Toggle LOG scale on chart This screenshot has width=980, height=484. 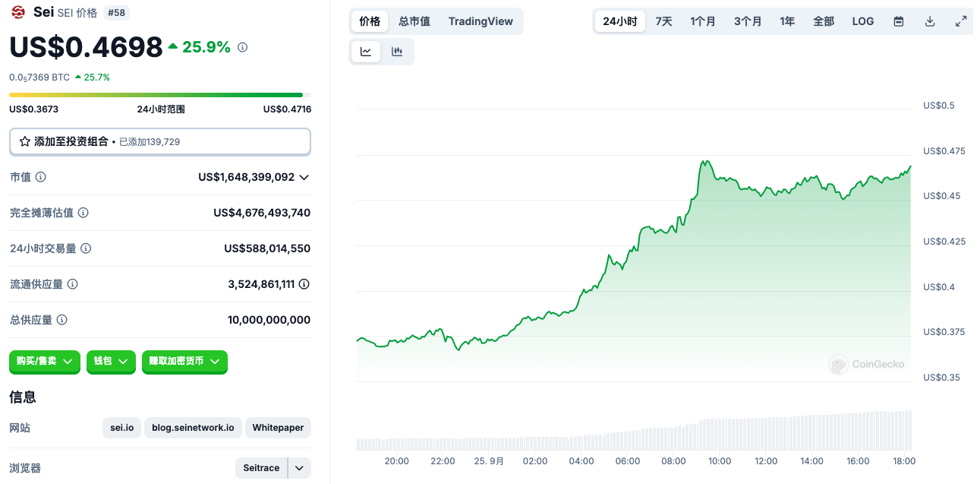863,21
